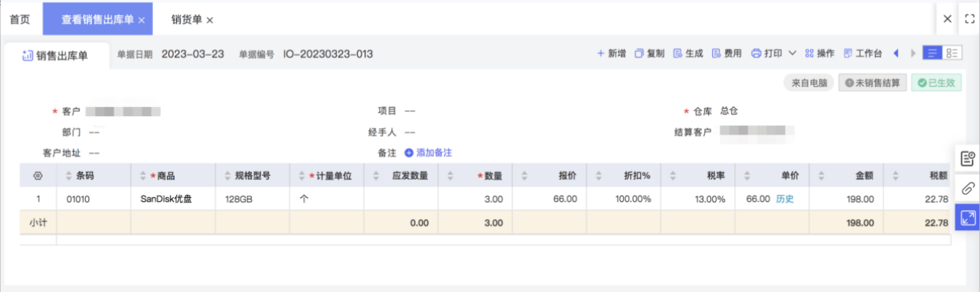Screen dimensions: 980x292
Task: Open the table column settings gear
Action: click(x=38, y=176)
